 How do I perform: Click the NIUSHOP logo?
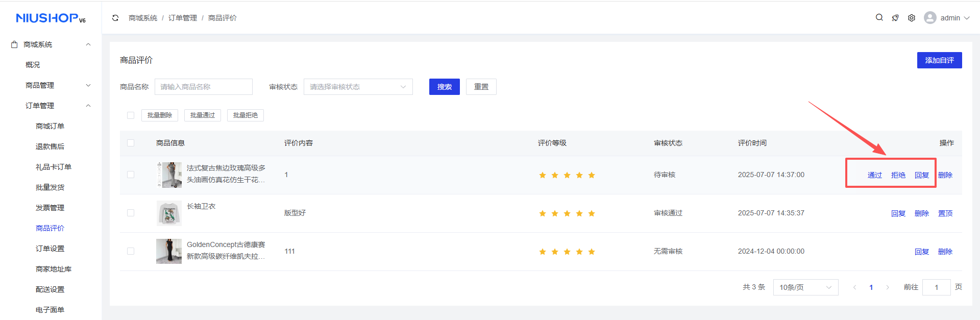[x=51, y=18]
